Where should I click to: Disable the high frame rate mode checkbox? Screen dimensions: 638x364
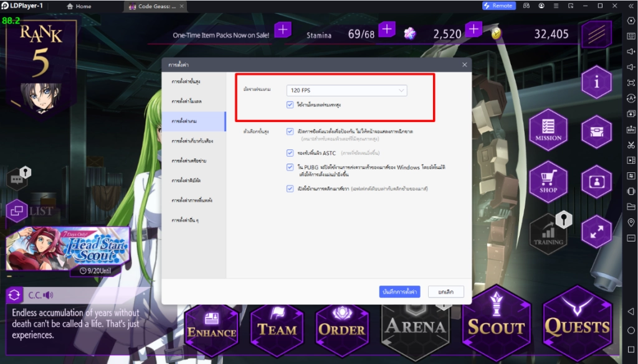289,104
